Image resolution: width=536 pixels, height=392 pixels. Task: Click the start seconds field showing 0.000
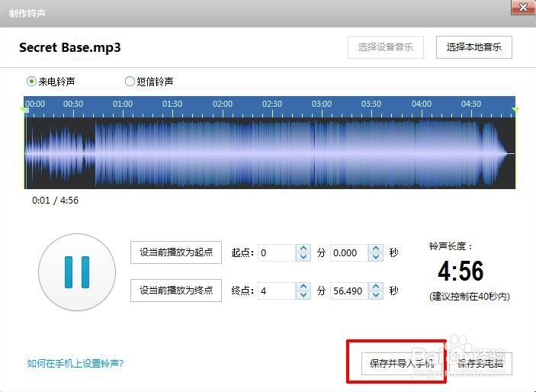(349, 252)
